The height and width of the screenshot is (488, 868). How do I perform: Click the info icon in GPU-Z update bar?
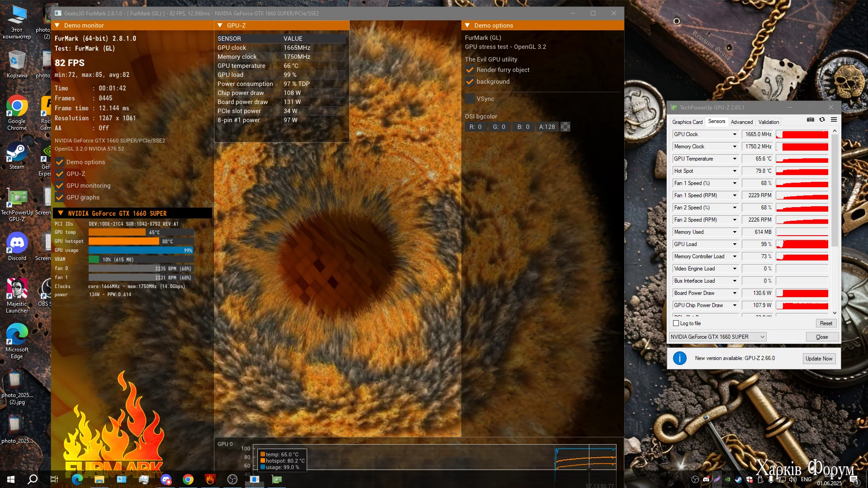(x=679, y=358)
